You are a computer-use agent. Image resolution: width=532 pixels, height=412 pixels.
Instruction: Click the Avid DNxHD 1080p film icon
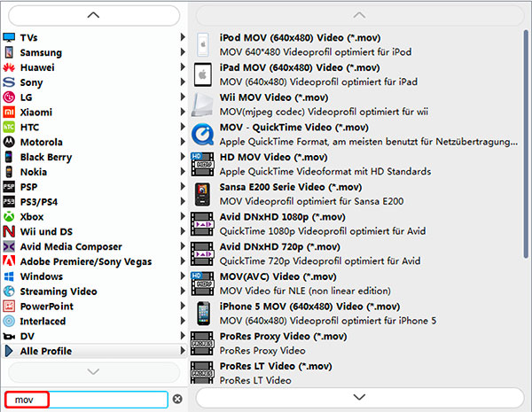[202, 224]
